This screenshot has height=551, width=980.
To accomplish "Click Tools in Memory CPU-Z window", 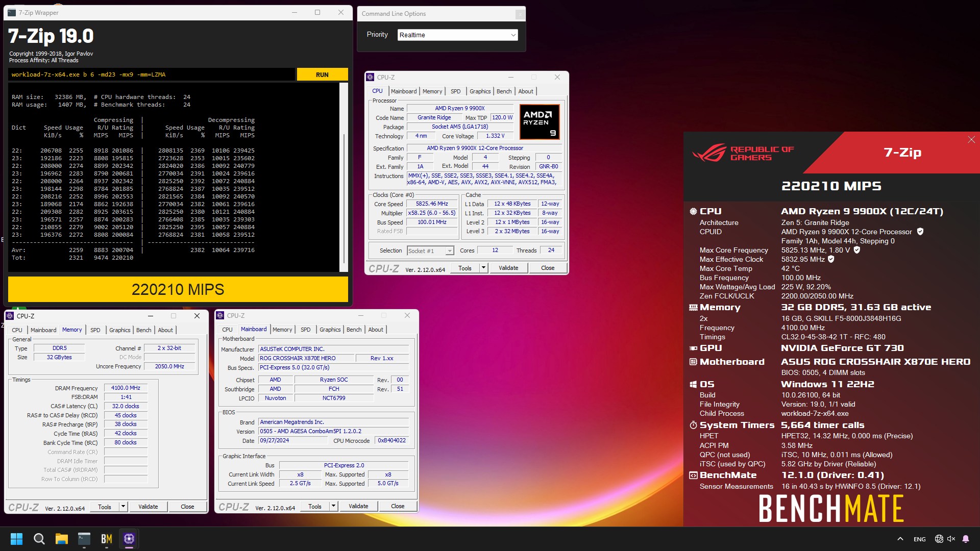I will (105, 507).
